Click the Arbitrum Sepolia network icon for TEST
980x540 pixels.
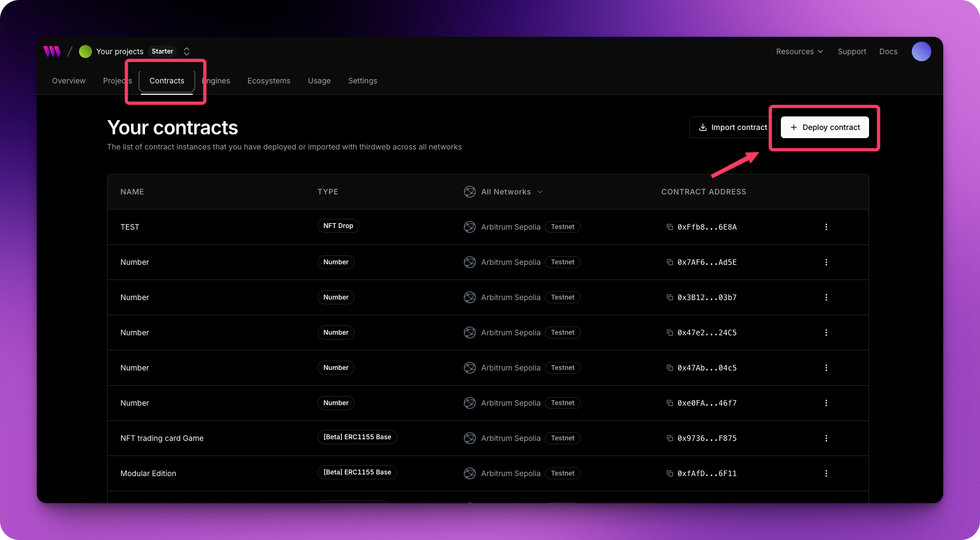click(x=470, y=227)
